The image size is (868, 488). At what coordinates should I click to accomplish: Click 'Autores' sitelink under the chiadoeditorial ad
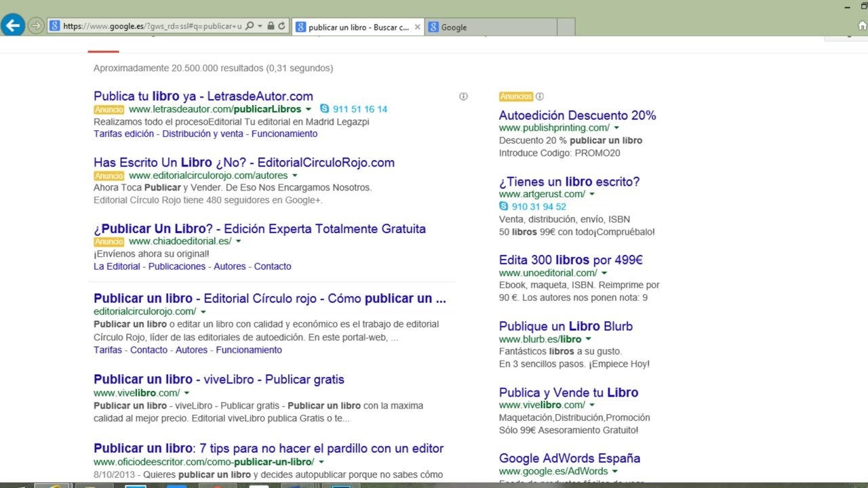click(230, 266)
